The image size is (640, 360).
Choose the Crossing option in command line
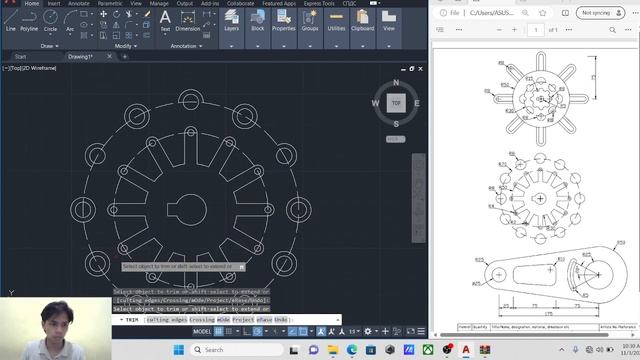[x=202, y=320]
